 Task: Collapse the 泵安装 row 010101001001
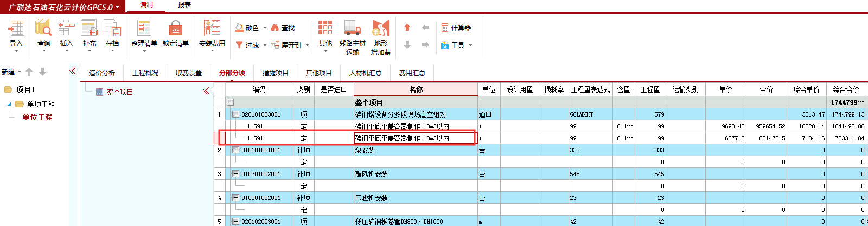pos(235,150)
